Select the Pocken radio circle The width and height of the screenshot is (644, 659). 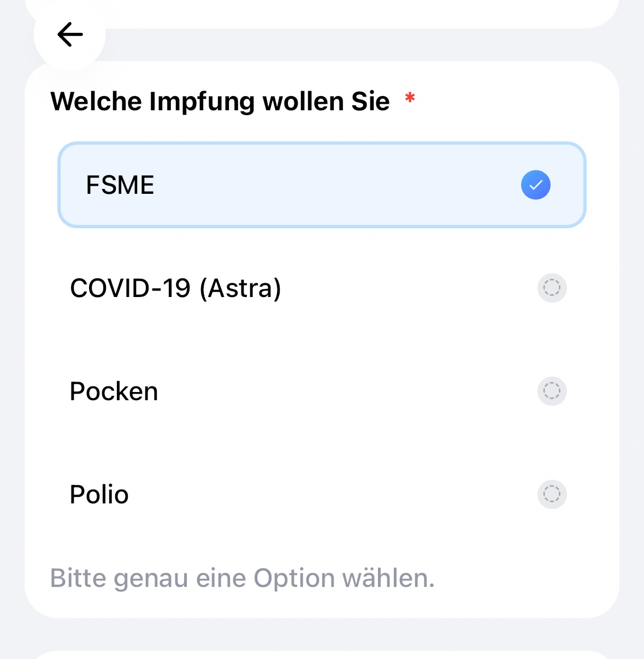click(552, 391)
